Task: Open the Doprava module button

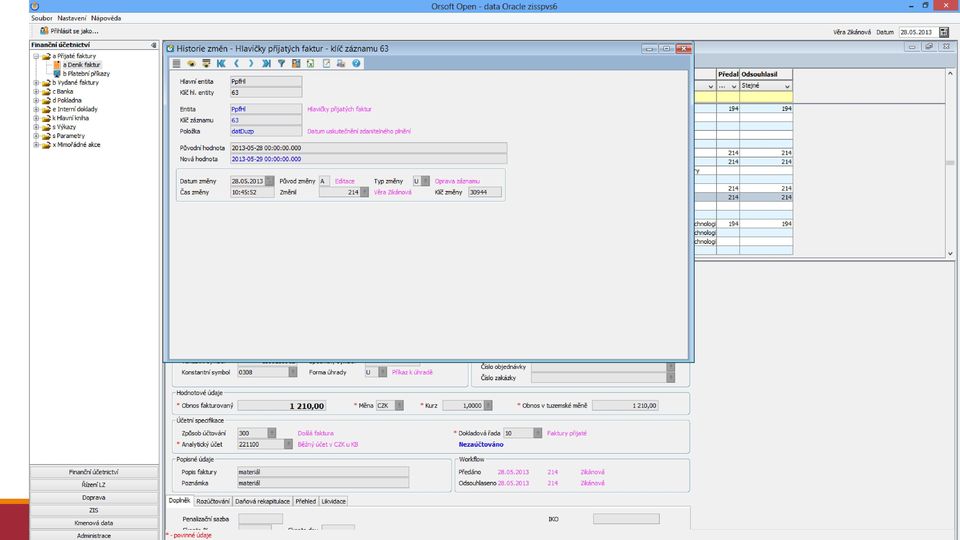Action: [94, 497]
